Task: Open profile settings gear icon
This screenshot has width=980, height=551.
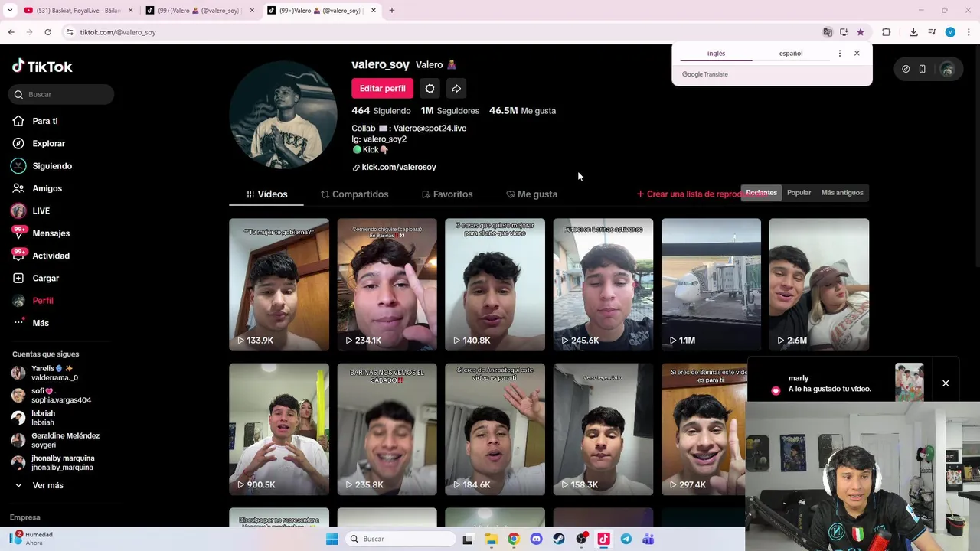Action: (430, 89)
